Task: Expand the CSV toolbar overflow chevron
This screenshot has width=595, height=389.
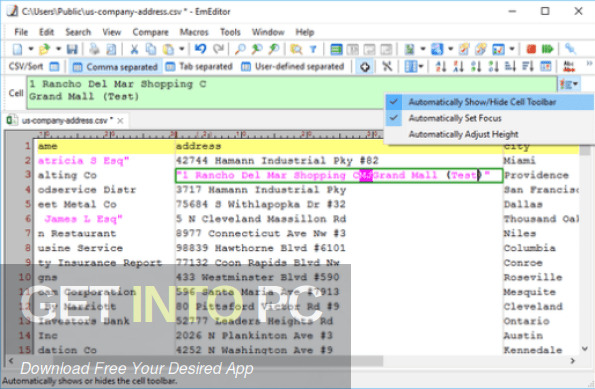Action: (x=589, y=64)
